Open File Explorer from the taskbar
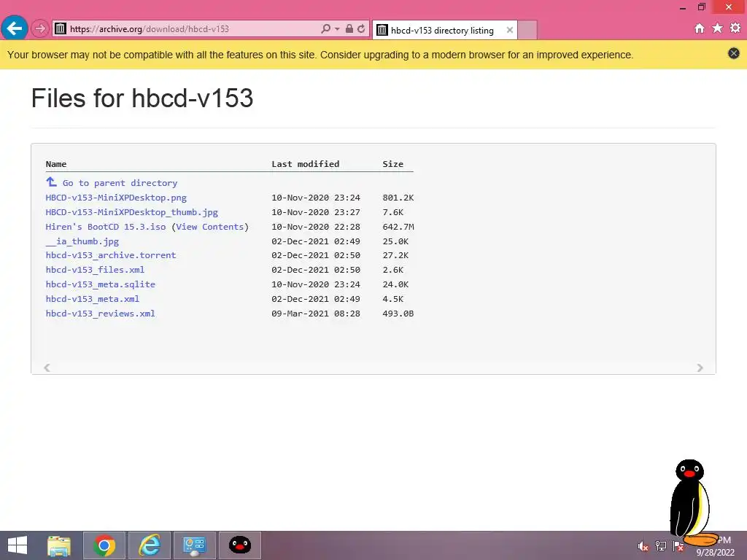This screenshot has width=747, height=560. click(59, 545)
